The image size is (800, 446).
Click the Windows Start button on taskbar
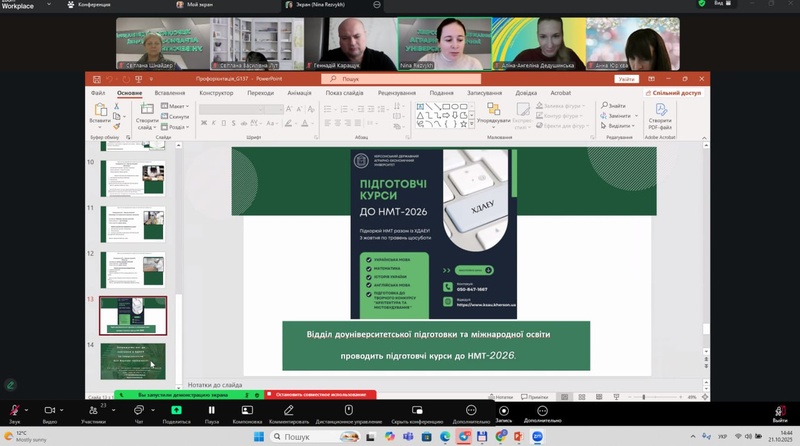257,437
